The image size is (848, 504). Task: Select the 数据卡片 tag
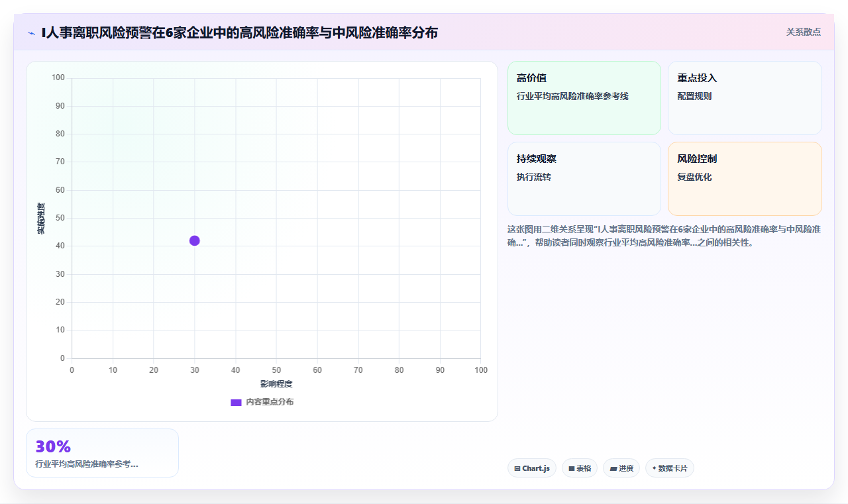(670, 468)
